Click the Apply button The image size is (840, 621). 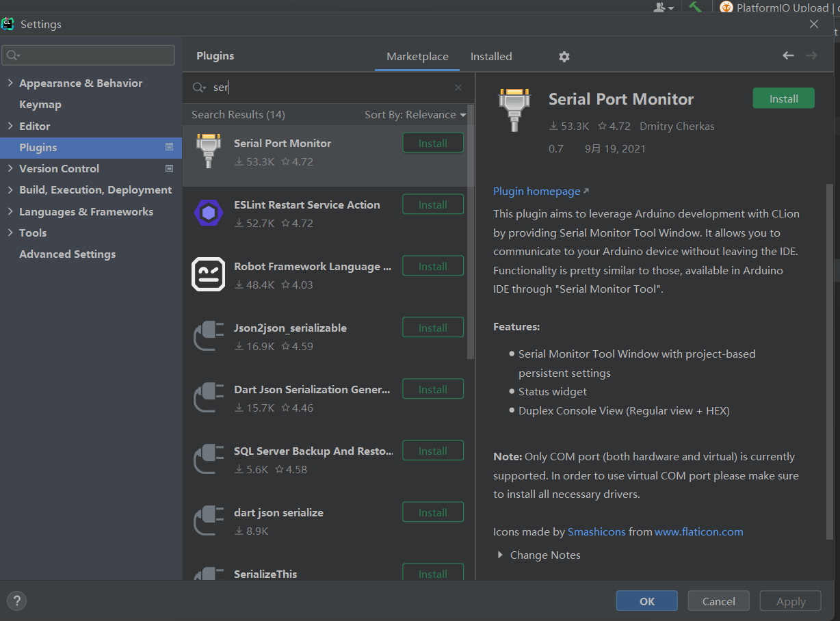pos(791,601)
